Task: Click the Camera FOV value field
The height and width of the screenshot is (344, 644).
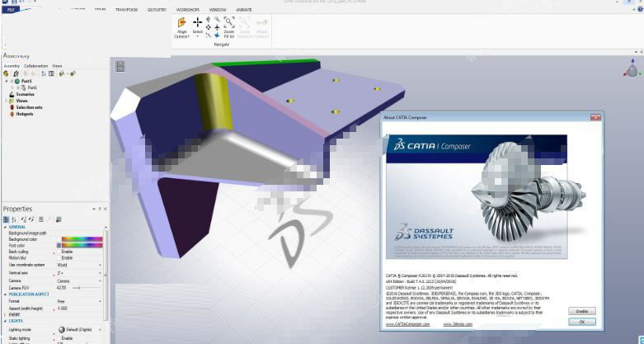Action: 63,288
